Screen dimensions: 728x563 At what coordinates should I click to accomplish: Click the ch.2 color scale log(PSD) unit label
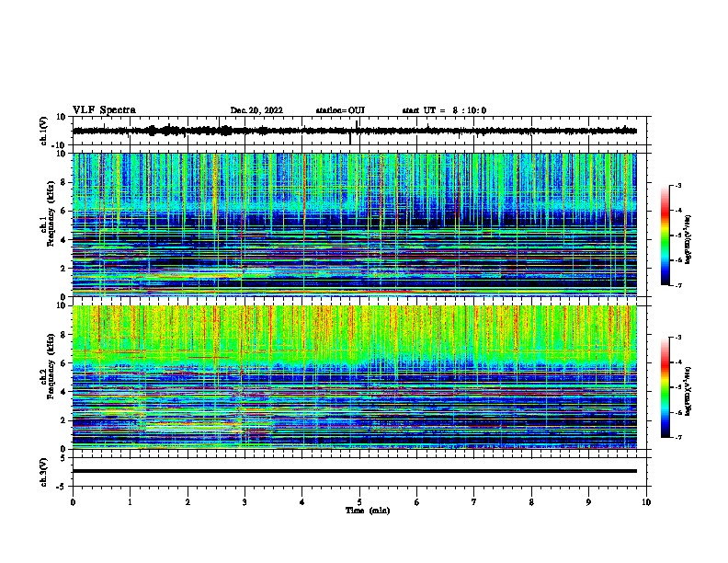coord(688,391)
